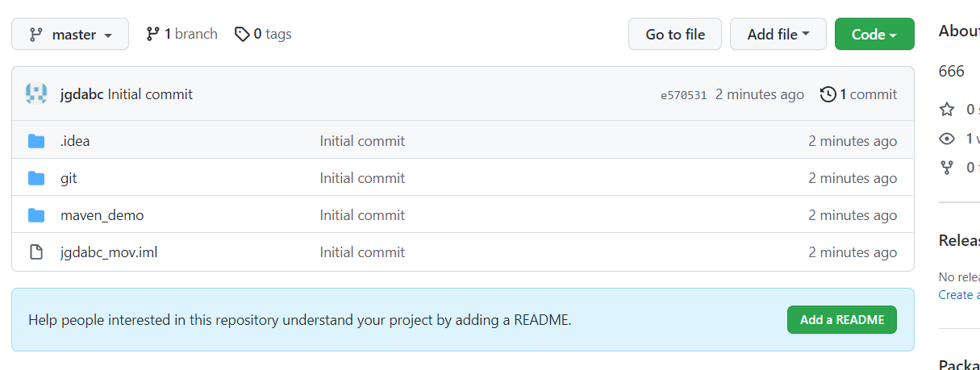Click the forks icon in sidebar
Image resolution: width=980 pixels, height=370 pixels.
(x=947, y=168)
